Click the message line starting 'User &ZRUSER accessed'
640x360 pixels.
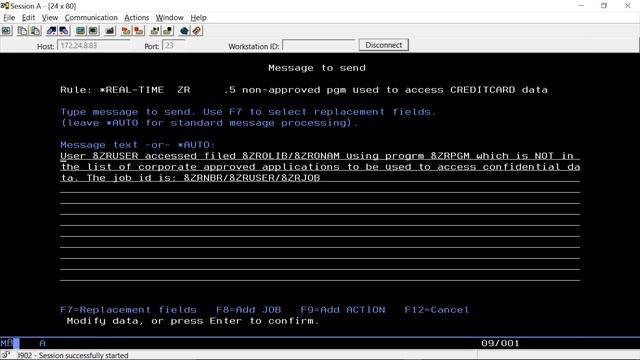click(x=320, y=156)
